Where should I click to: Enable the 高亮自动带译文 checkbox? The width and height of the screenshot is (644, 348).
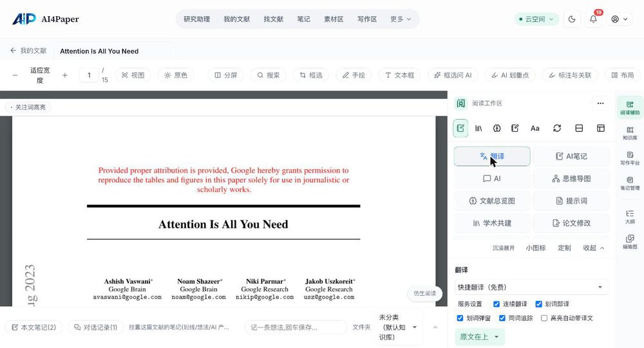point(544,318)
